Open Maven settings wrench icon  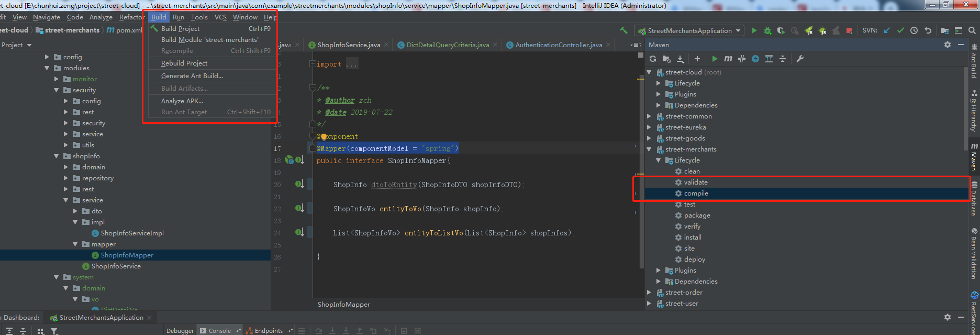(800, 59)
